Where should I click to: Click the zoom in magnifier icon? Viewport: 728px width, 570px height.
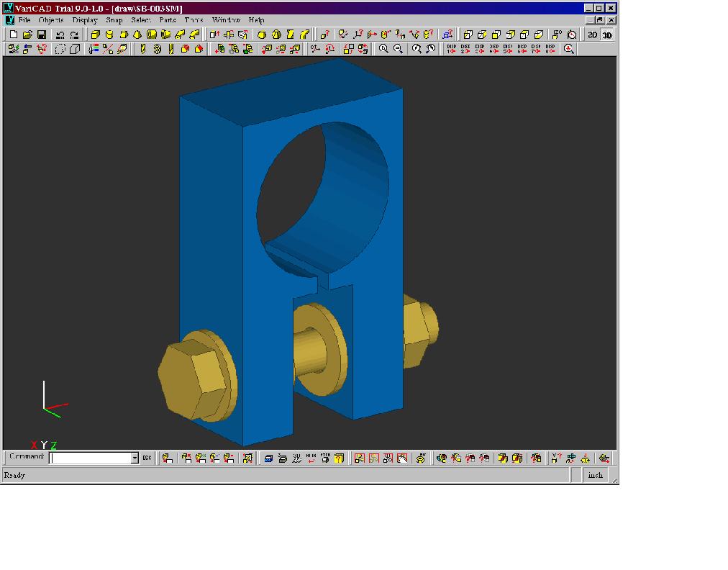coord(383,49)
